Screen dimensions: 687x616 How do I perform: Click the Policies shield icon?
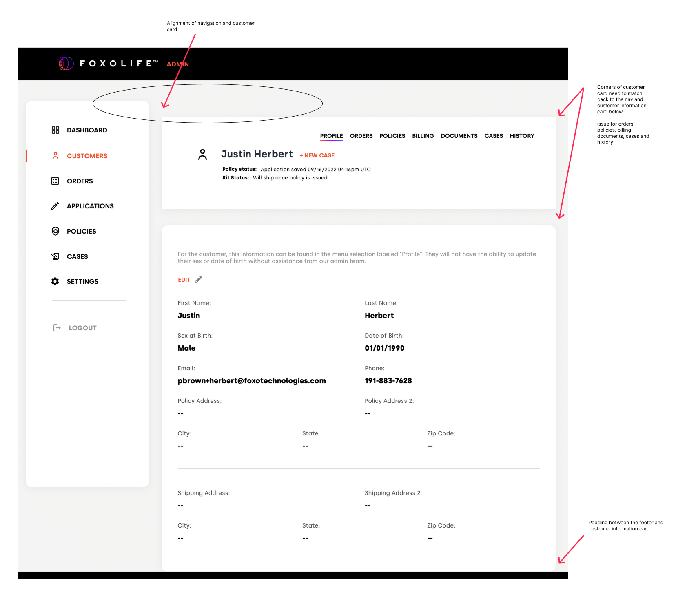pyautogui.click(x=55, y=231)
